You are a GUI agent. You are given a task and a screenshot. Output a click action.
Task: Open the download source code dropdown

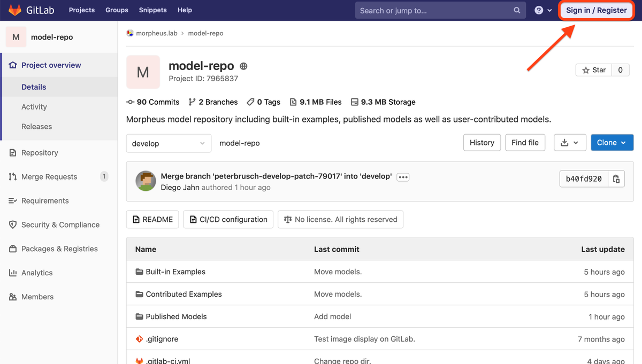tap(570, 143)
